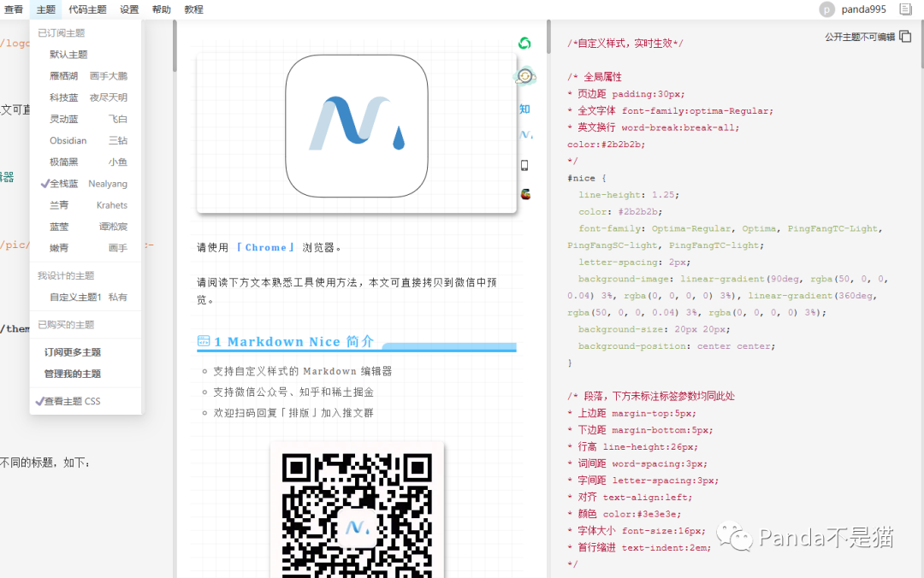Select the 灵动蓝 theme by 飞白
924x578 pixels.
(x=86, y=119)
